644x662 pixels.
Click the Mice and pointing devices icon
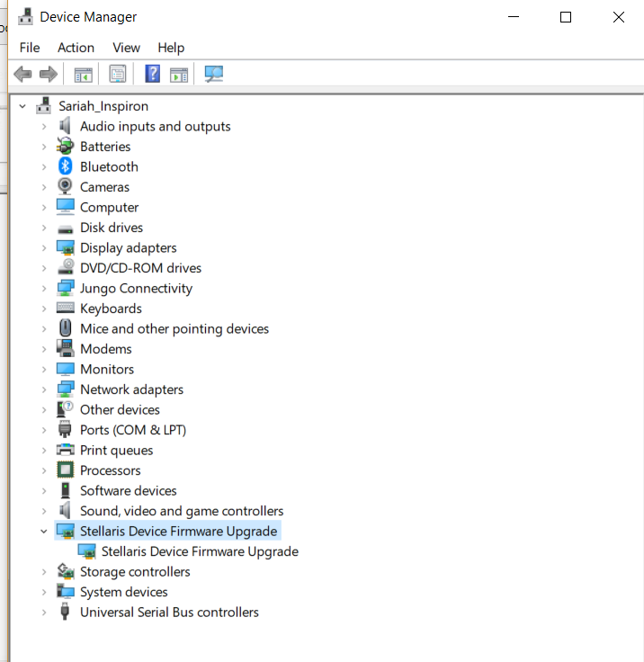point(65,328)
